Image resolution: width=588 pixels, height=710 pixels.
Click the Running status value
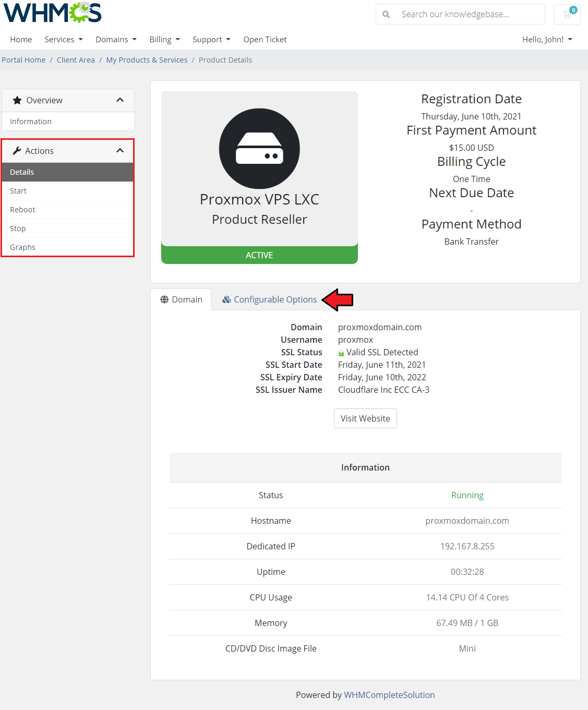[467, 495]
